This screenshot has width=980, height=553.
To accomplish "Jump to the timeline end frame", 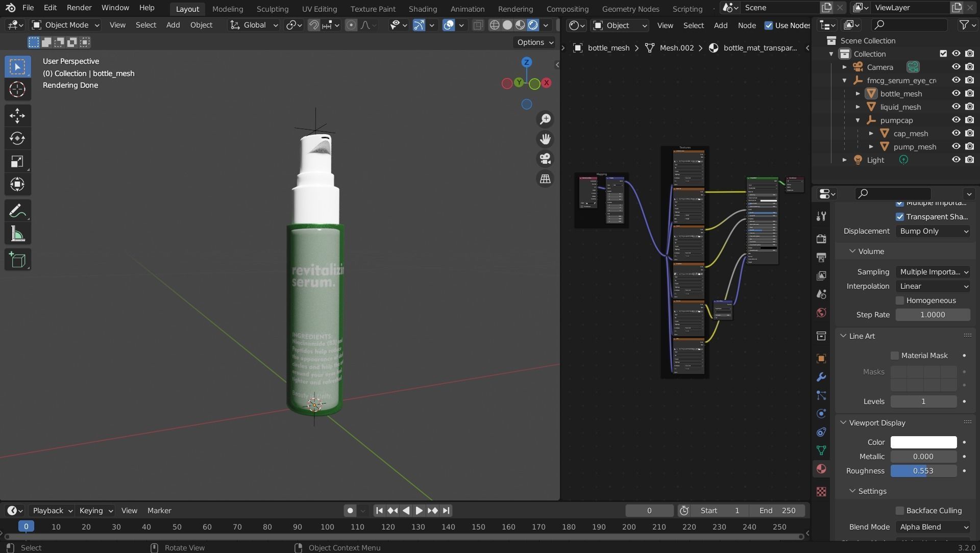I will click(x=446, y=511).
